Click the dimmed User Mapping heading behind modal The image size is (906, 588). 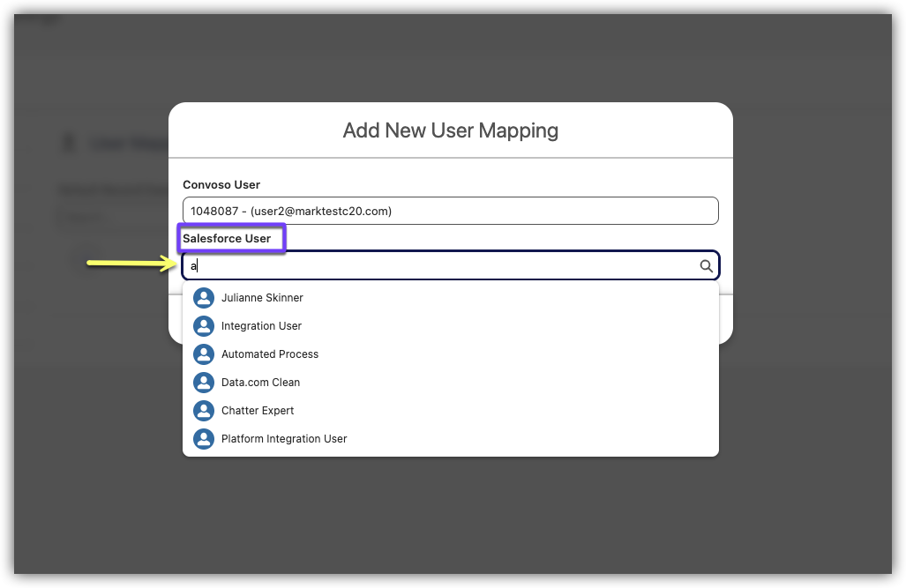(124, 144)
